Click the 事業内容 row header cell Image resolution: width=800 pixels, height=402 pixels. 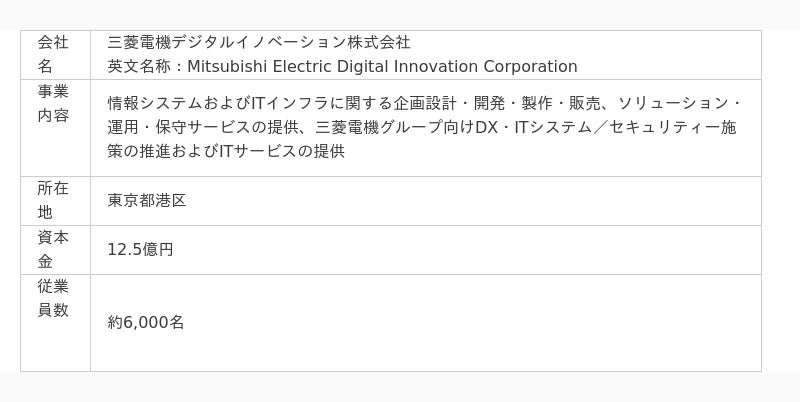(x=54, y=103)
